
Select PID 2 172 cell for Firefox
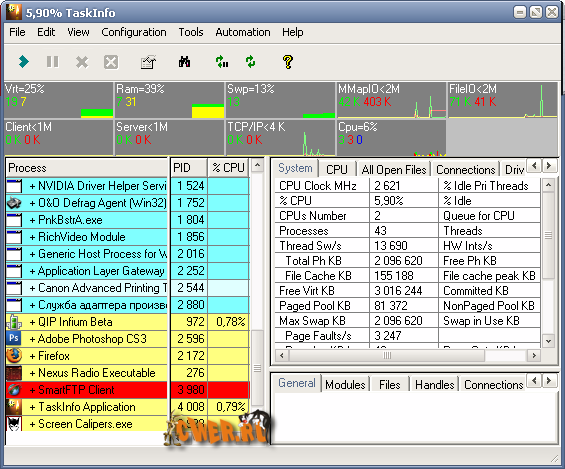pyautogui.click(x=188, y=356)
